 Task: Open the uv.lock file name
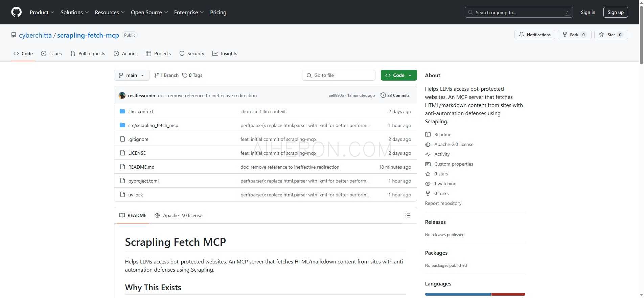[x=136, y=195]
